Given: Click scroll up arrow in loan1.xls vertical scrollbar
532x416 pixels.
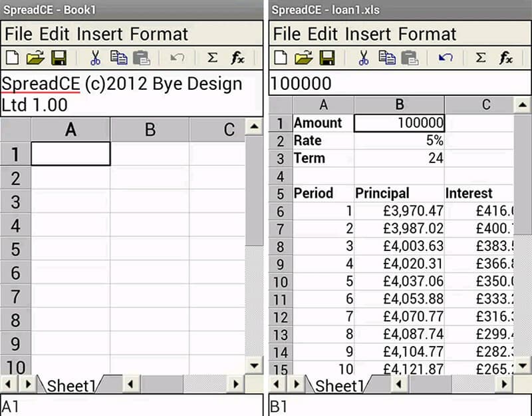Looking at the screenshot, I should click(x=523, y=105).
